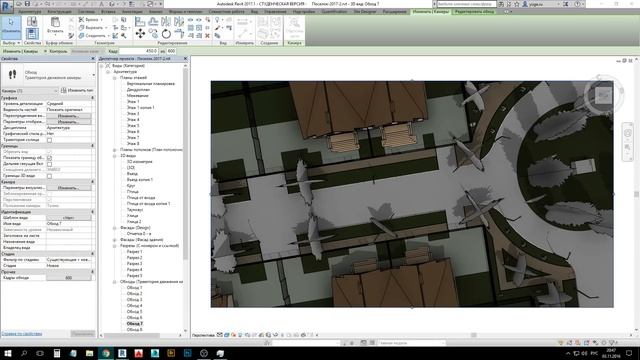This screenshot has width=640, height=360.
Task: Select the Align tool icon
Action: [140, 21]
